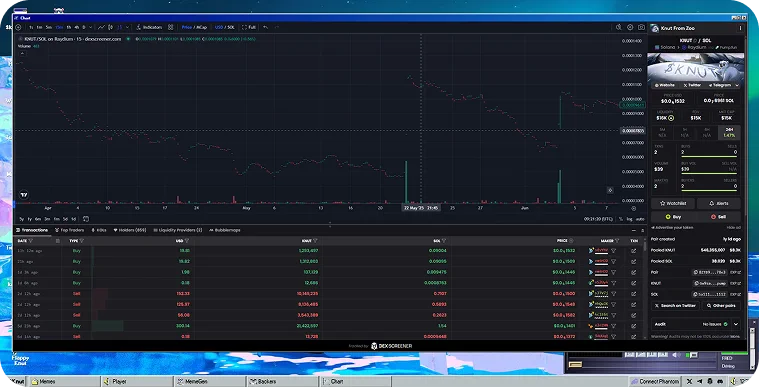
Task: Open Happy Knut desktop icon
Action: pyautogui.click(x=20, y=360)
